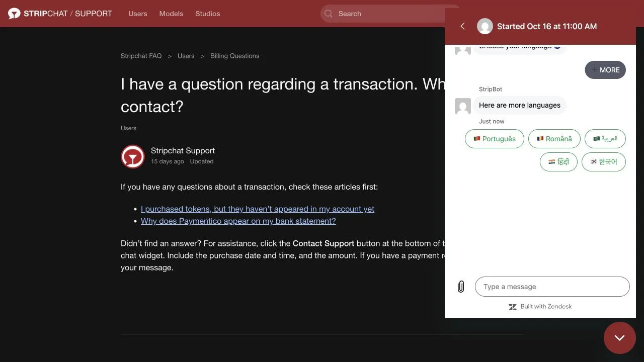Click the Stripchat Support author avatar
Screen dimensions: 644x362
click(x=133, y=156)
